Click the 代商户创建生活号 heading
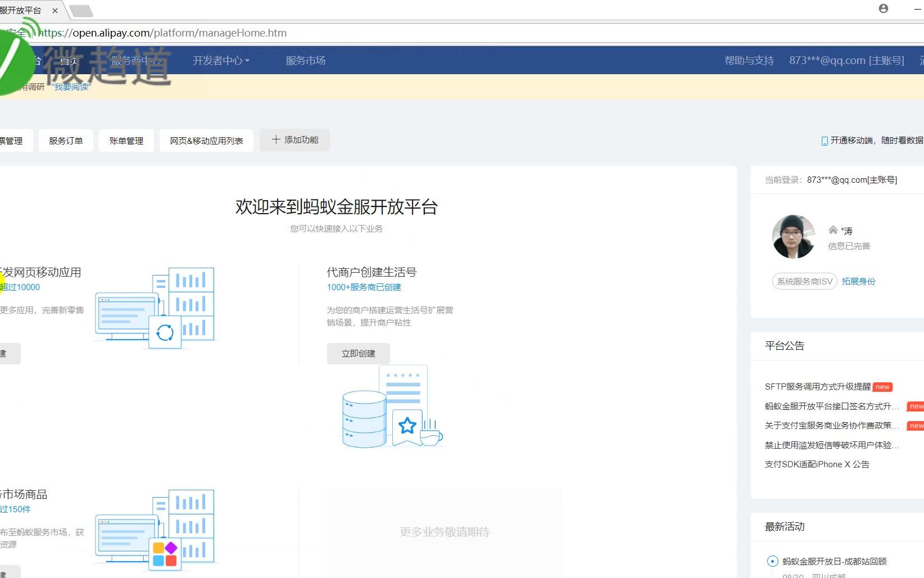The width and height of the screenshot is (924, 578). pyautogui.click(x=372, y=272)
